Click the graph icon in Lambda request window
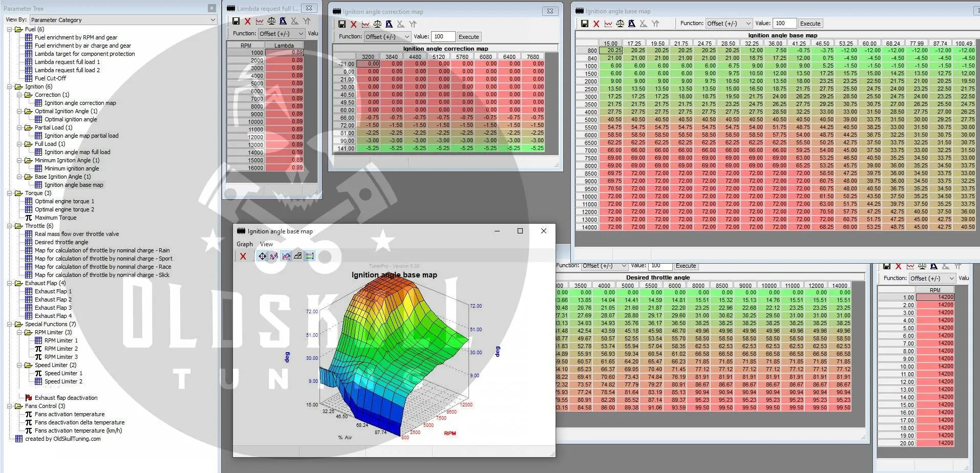This screenshot has width=980, height=473. (x=260, y=21)
